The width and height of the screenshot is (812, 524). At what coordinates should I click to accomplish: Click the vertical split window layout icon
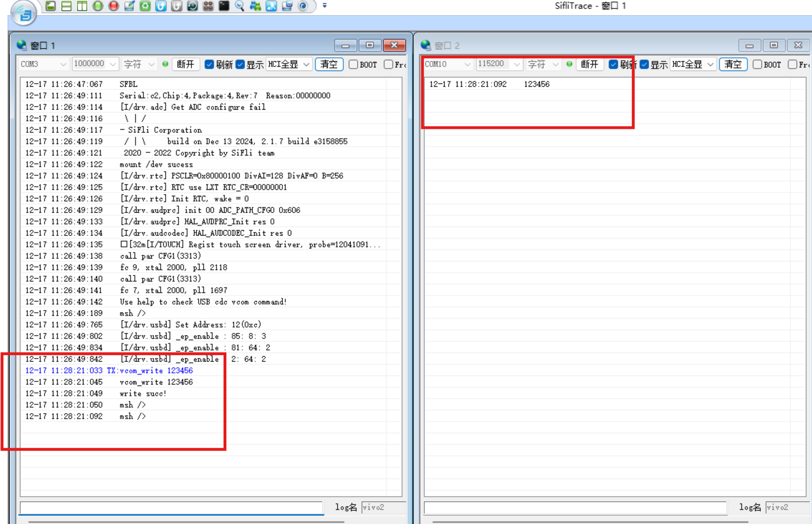pyautogui.click(x=82, y=6)
